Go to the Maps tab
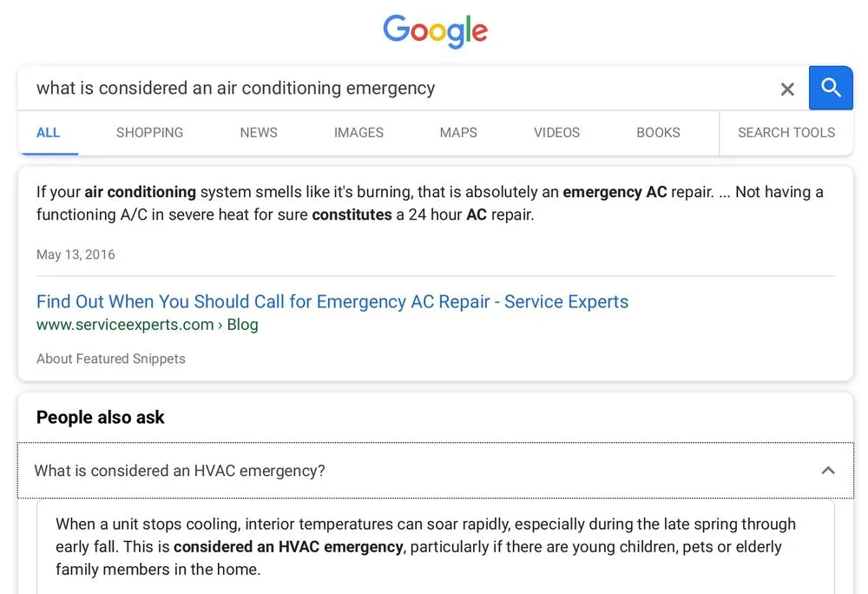Image resolution: width=868 pixels, height=594 pixels. pos(458,133)
